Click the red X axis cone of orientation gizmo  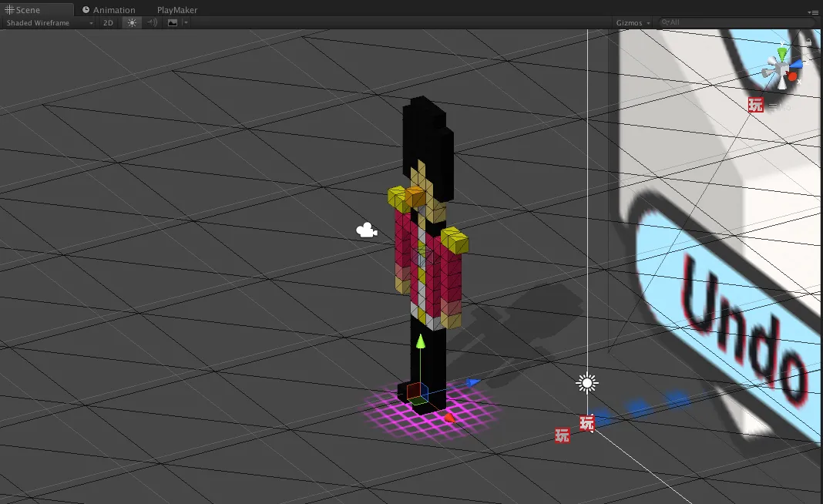pos(792,77)
